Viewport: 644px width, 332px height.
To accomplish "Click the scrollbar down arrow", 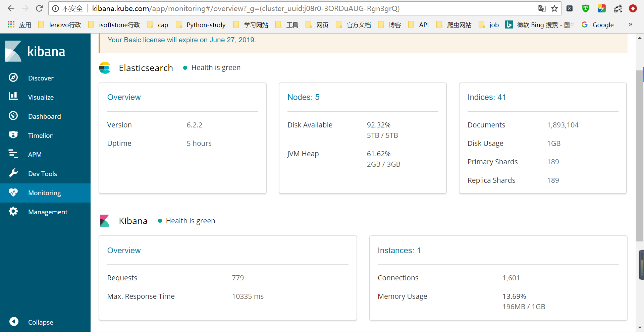I will coord(640,328).
